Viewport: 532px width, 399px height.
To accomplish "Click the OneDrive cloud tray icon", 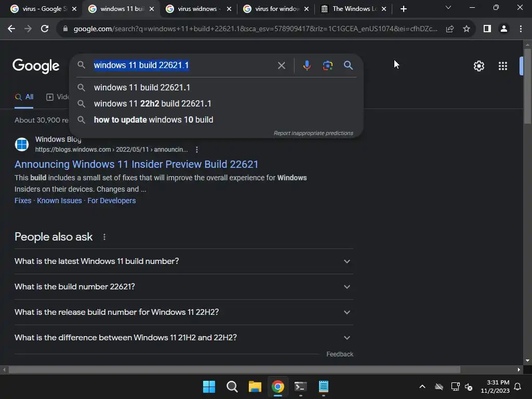I will pyautogui.click(x=439, y=387).
